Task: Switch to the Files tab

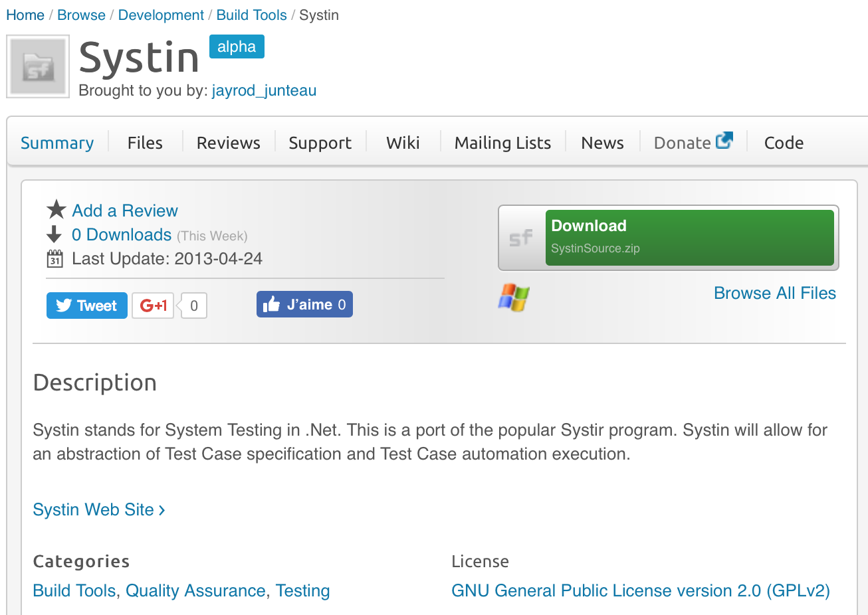Action: [x=144, y=142]
